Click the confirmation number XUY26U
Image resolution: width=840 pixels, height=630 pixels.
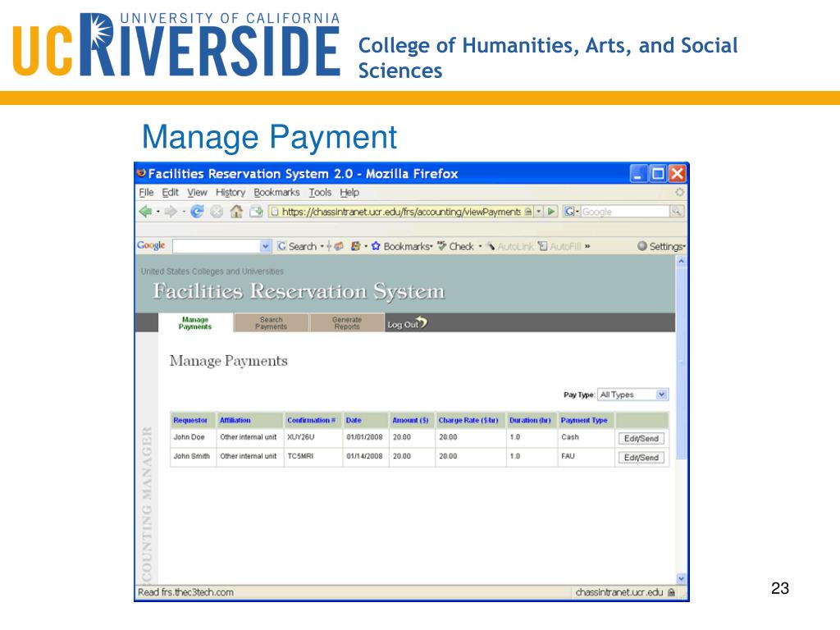coord(300,437)
